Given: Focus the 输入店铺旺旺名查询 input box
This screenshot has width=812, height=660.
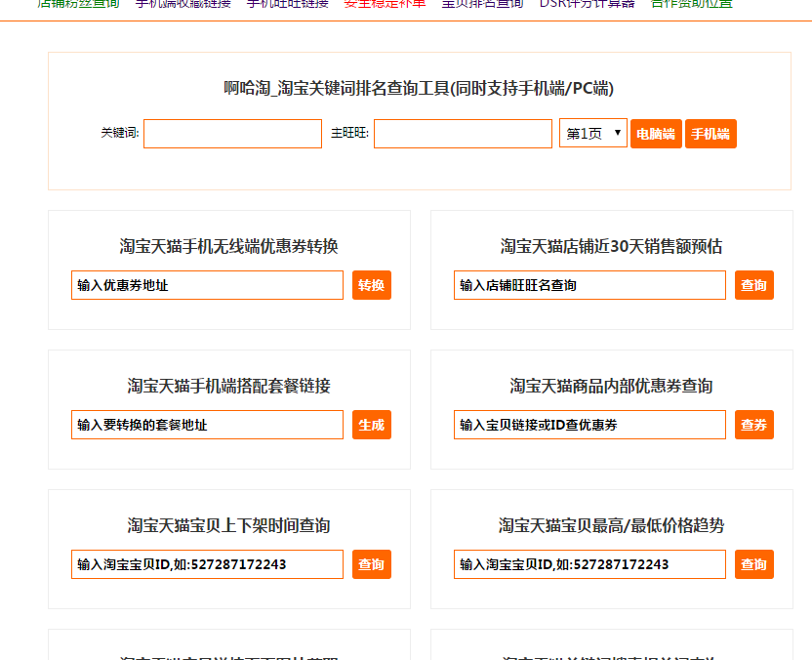Looking at the screenshot, I should coord(589,285).
